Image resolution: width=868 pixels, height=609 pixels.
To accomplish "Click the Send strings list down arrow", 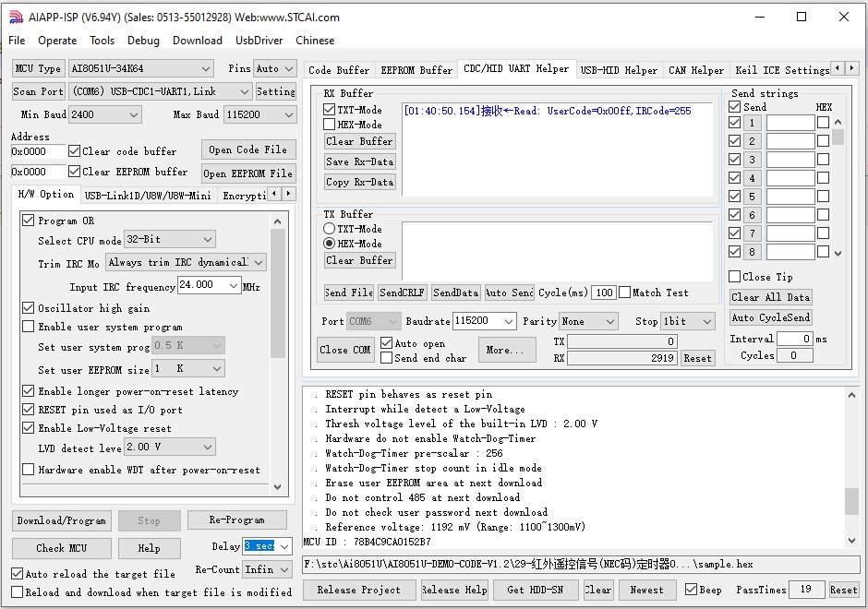I will click(838, 254).
